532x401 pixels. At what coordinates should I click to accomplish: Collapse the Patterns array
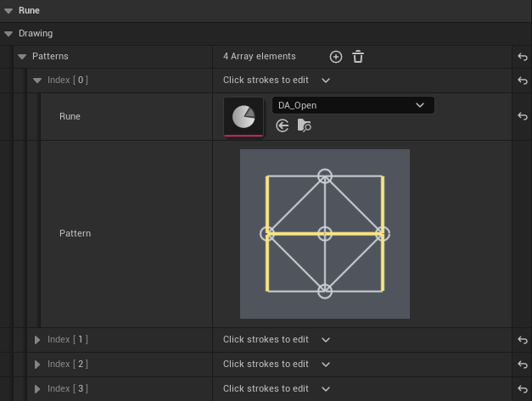coord(22,57)
